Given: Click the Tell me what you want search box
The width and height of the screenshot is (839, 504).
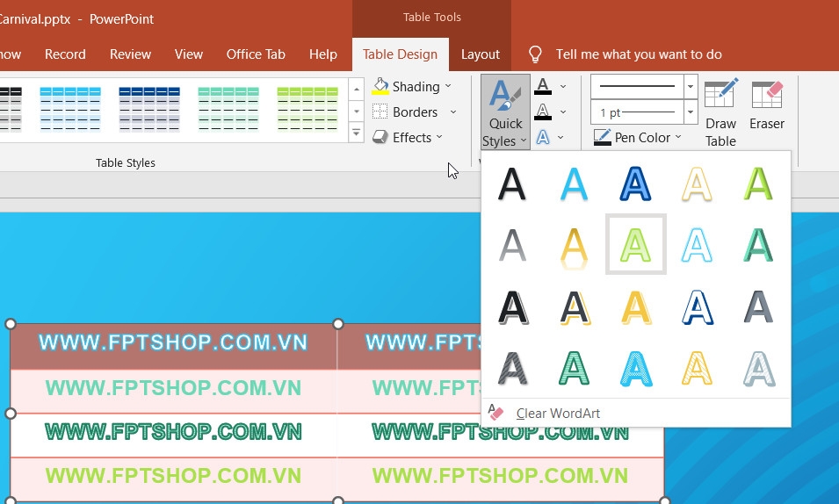Looking at the screenshot, I should pyautogui.click(x=639, y=54).
